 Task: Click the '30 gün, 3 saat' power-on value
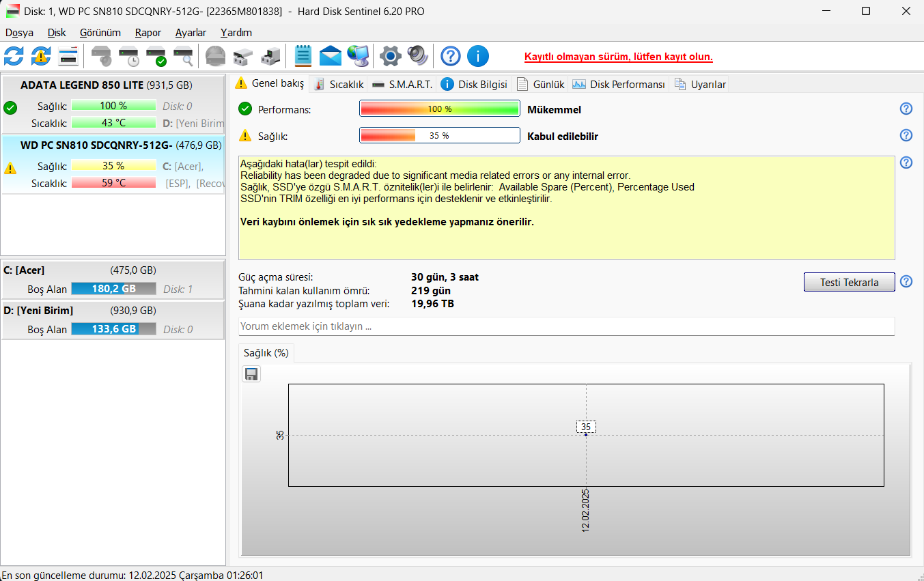pos(445,277)
